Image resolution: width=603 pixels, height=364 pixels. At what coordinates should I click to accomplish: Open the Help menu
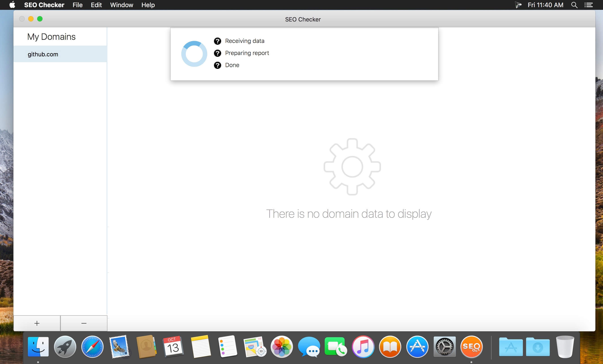coord(148,5)
